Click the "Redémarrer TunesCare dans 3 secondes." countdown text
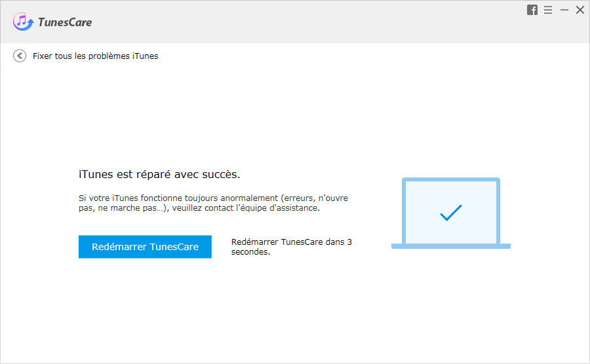 [x=292, y=247]
